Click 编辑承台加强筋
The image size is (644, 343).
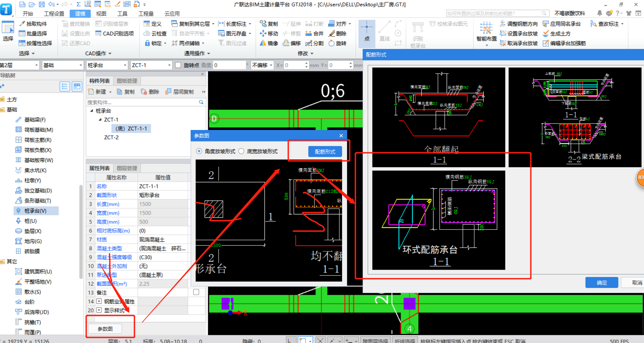click(564, 43)
